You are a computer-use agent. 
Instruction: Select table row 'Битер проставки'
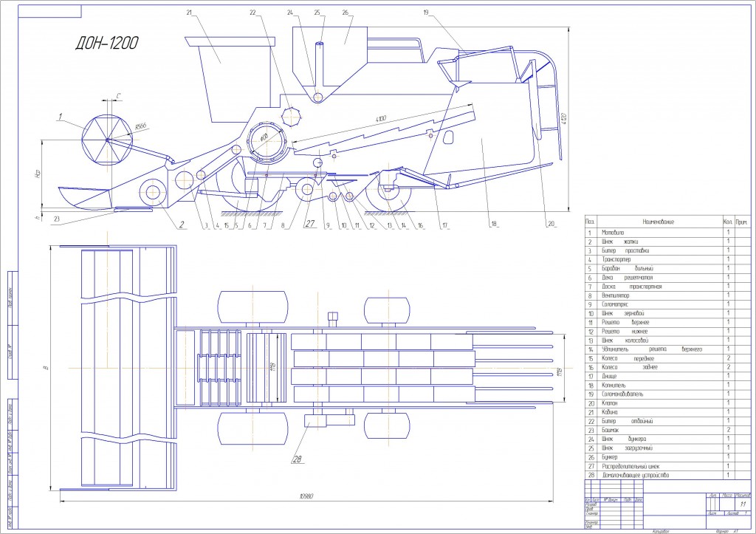point(667,251)
